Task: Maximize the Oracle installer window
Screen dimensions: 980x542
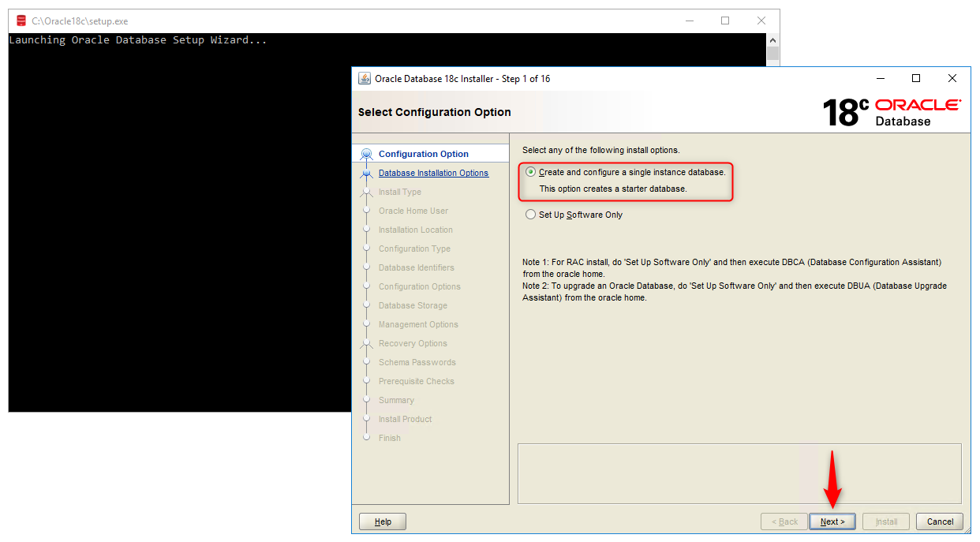Action: [x=916, y=78]
